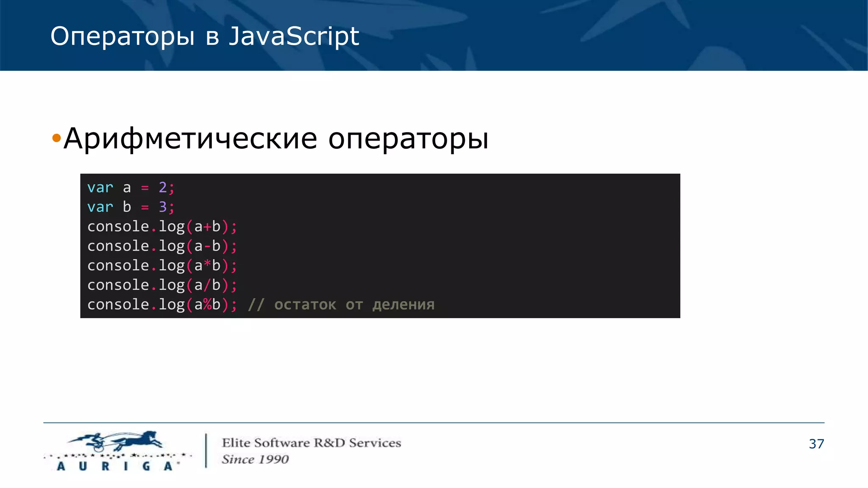Click the slide number 37
The image size is (868, 488).
point(816,444)
